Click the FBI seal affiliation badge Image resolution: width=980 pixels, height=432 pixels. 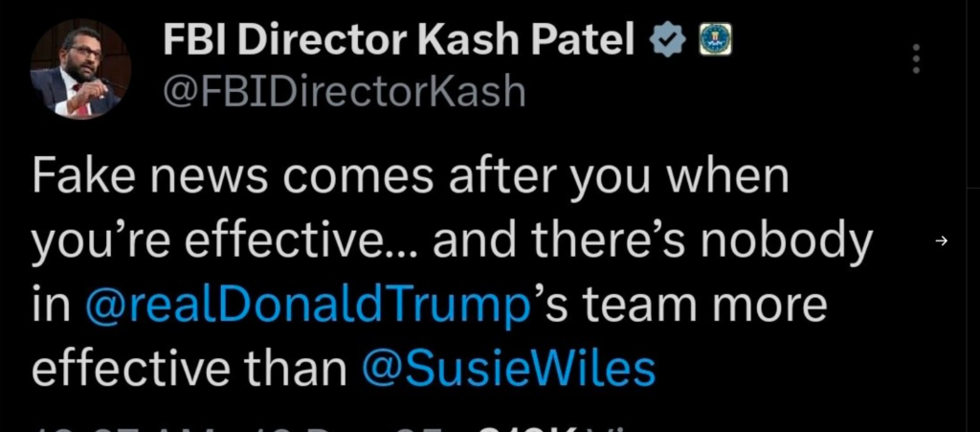[710, 41]
